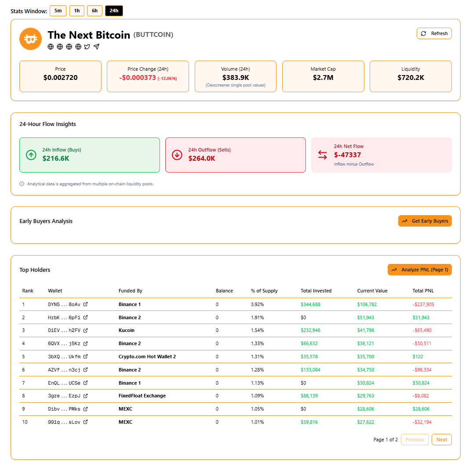The image size is (476, 465).
Task: Open external link for wallet HrbK...6pF1
Action: point(86,317)
